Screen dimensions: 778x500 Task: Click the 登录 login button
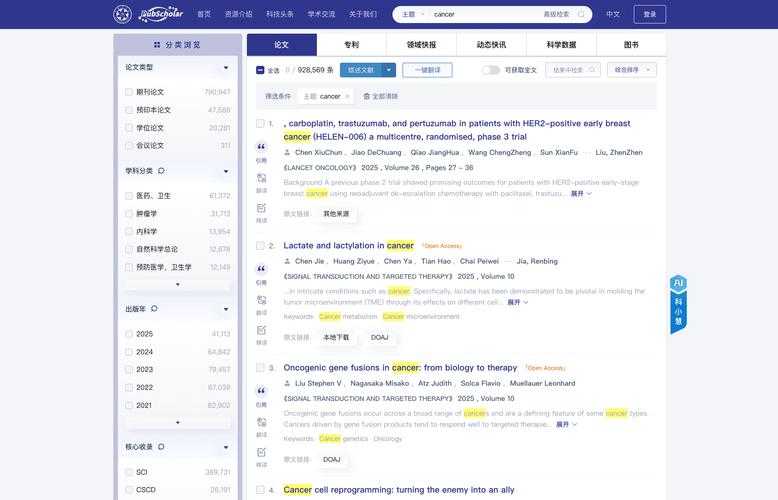tap(649, 14)
